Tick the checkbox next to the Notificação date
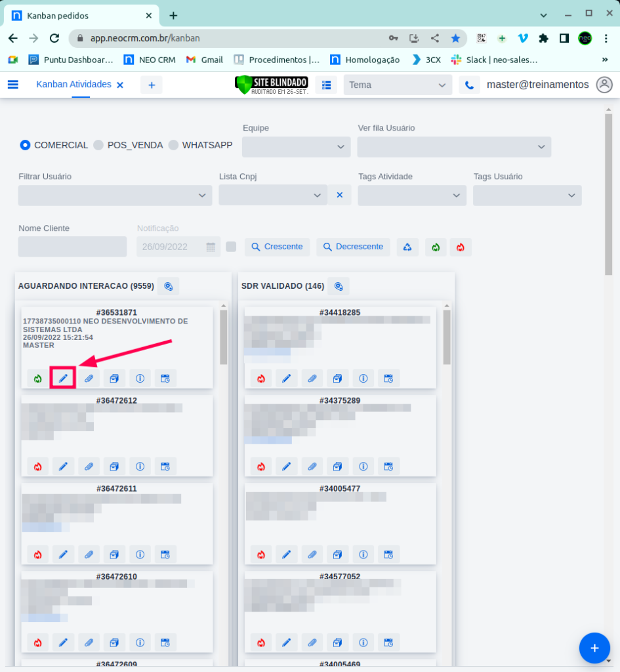Image resolution: width=620 pixels, height=672 pixels. click(231, 247)
